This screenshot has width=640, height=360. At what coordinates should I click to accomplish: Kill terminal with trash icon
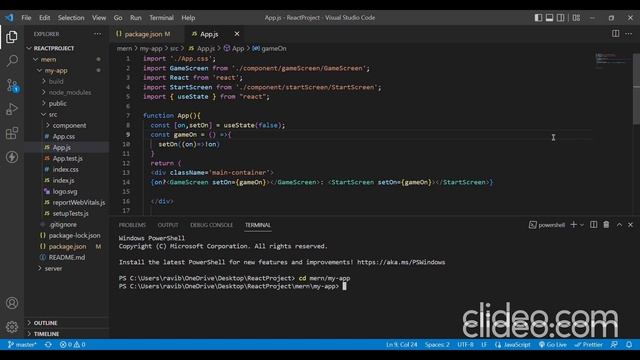[606, 225]
